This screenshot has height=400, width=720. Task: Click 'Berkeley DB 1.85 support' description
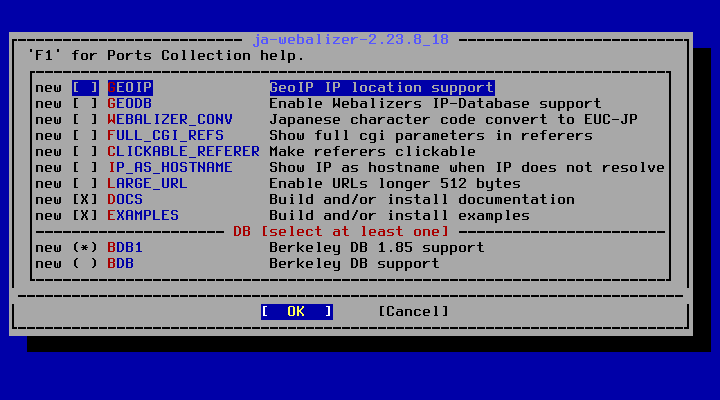(x=377, y=248)
